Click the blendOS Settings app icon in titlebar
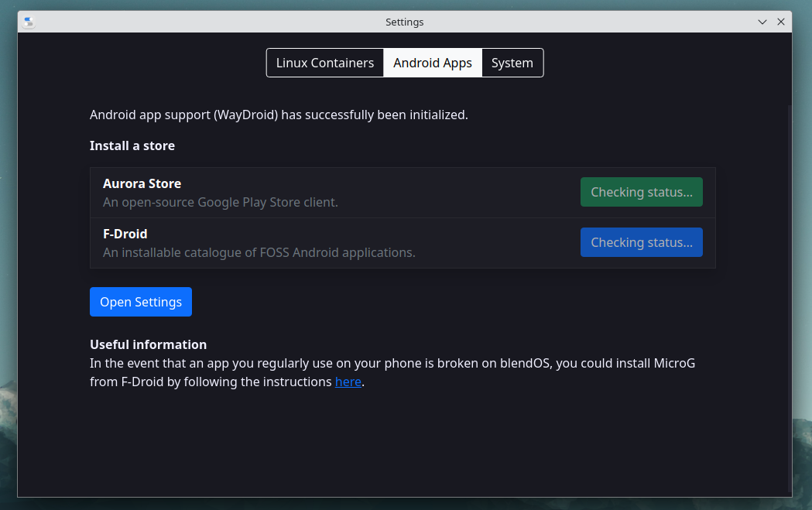 pos(29,22)
